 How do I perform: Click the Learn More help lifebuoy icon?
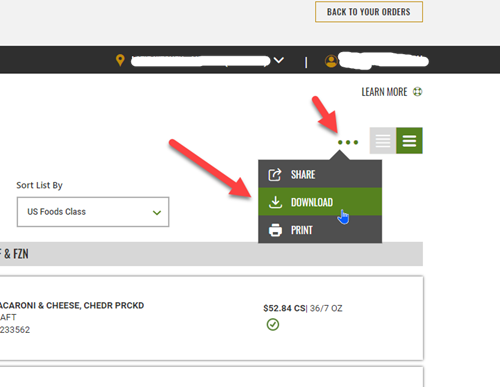point(417,92)
